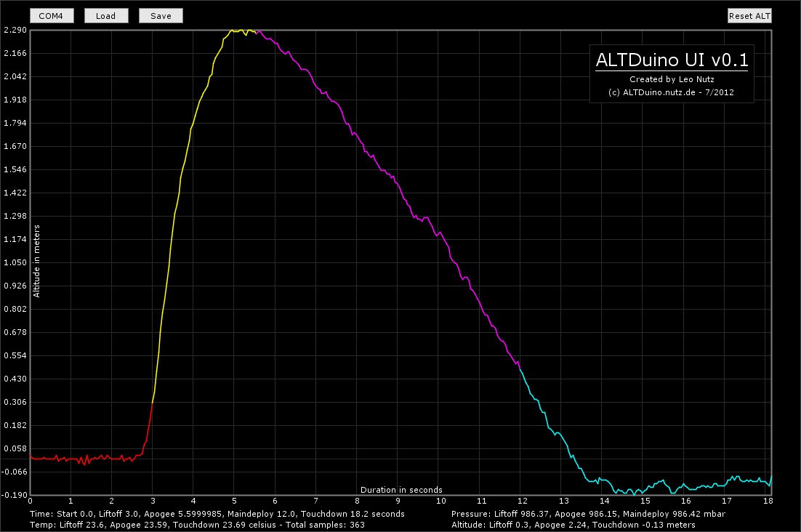Click the 'Duration in seconds' axis label
This screenshot has width=801, height=532.
[401, 490]
